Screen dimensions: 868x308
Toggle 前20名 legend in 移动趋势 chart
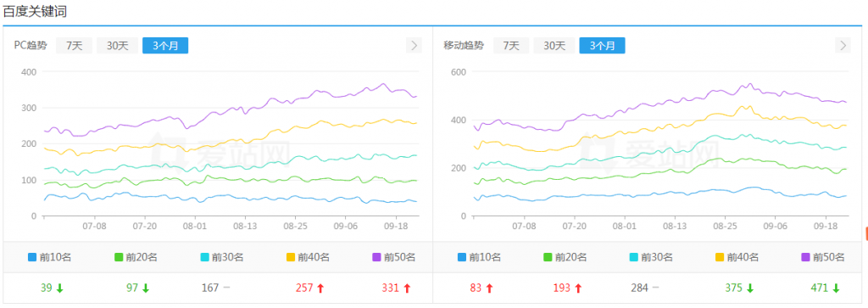coord(565,257)
